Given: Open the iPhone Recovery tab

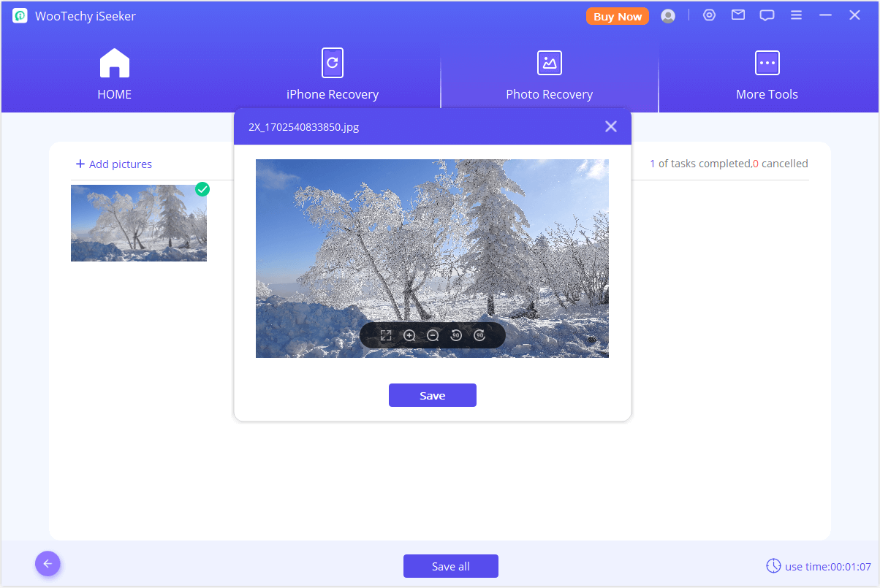Looking at the screenshot, I should click(333, 75).
